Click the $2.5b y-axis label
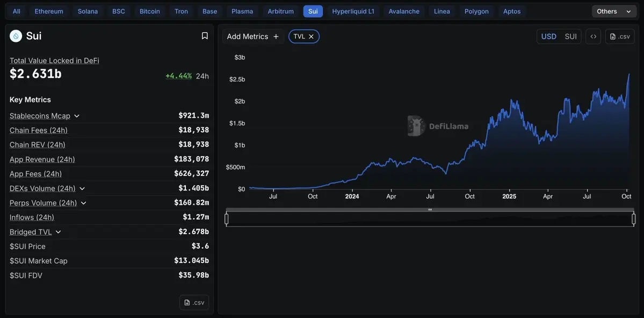The image size is (644, 318). (x=237, y=79)
